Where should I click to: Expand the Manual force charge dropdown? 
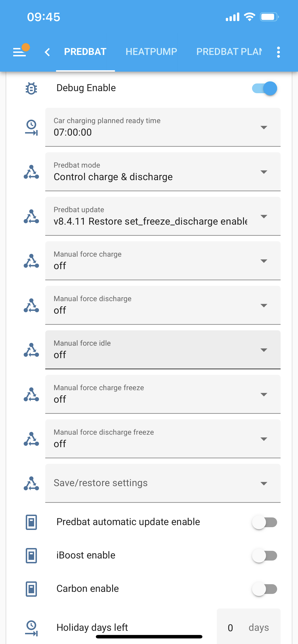point(163,261)
